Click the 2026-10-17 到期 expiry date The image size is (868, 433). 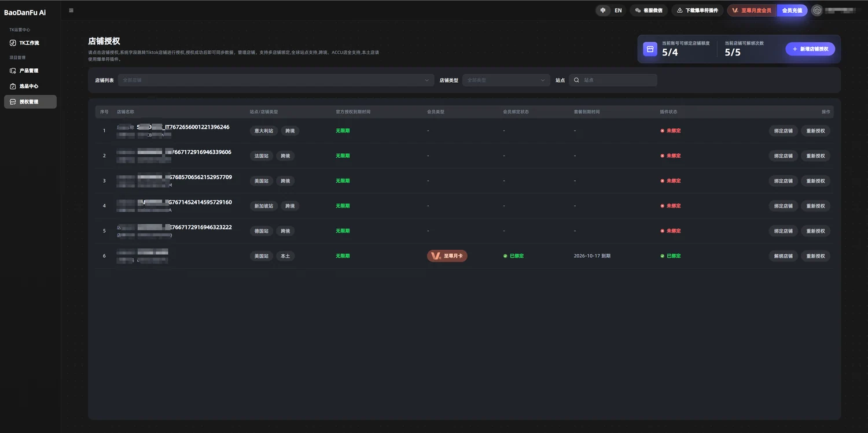[x=592, y=256]
